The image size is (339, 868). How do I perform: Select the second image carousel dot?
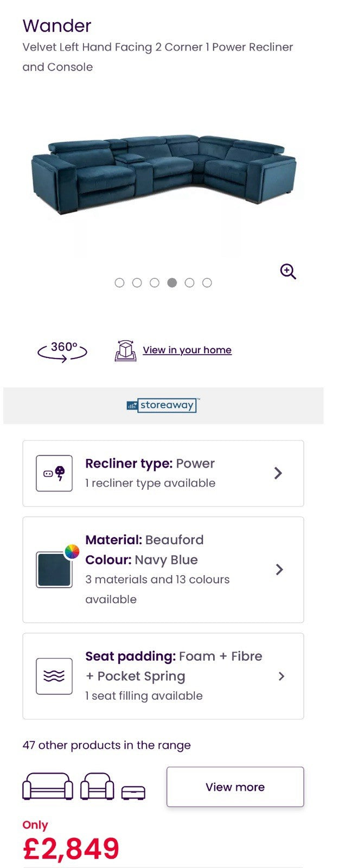tap(137, 283)
